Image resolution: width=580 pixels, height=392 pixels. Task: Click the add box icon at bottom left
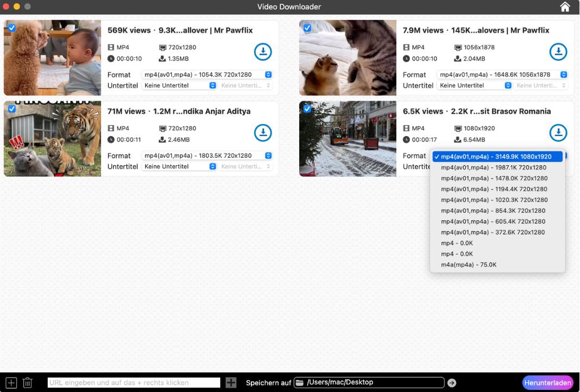pyautogui.click(x=11, y=383)
